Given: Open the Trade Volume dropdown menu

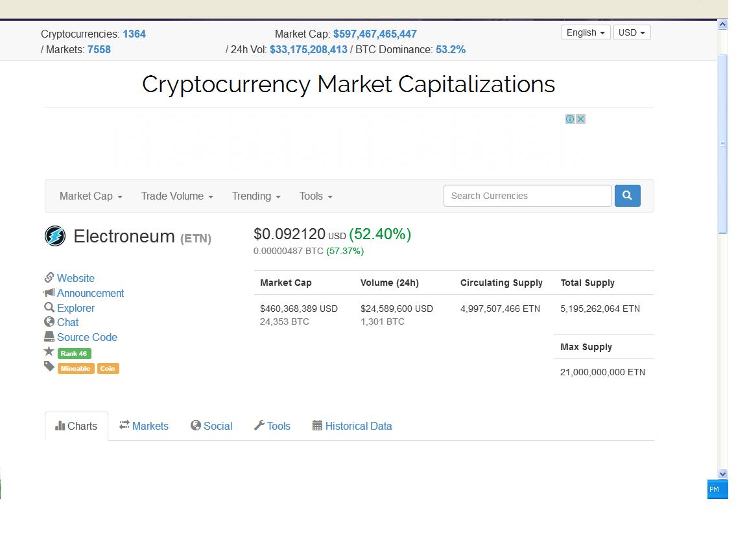Looking at the screenshot, I should (x=177, y=196).
